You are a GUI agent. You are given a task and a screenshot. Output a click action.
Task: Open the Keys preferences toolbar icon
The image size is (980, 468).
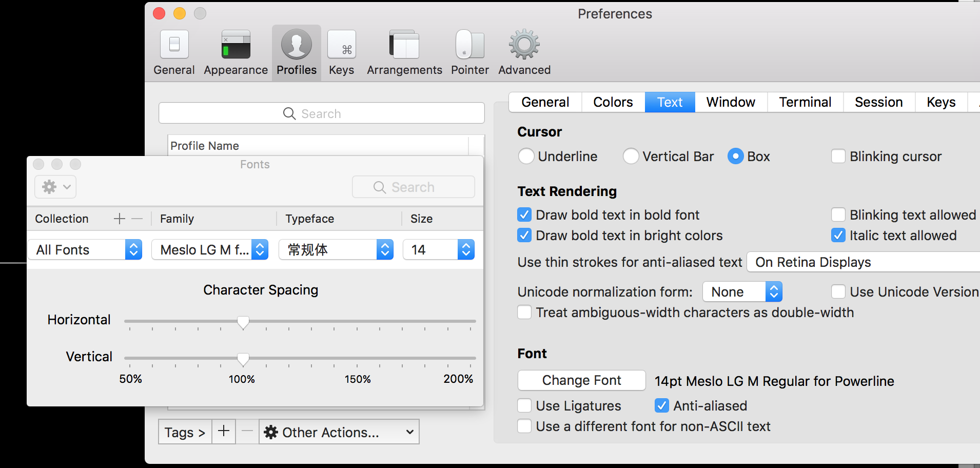click(x=341, y=45)
